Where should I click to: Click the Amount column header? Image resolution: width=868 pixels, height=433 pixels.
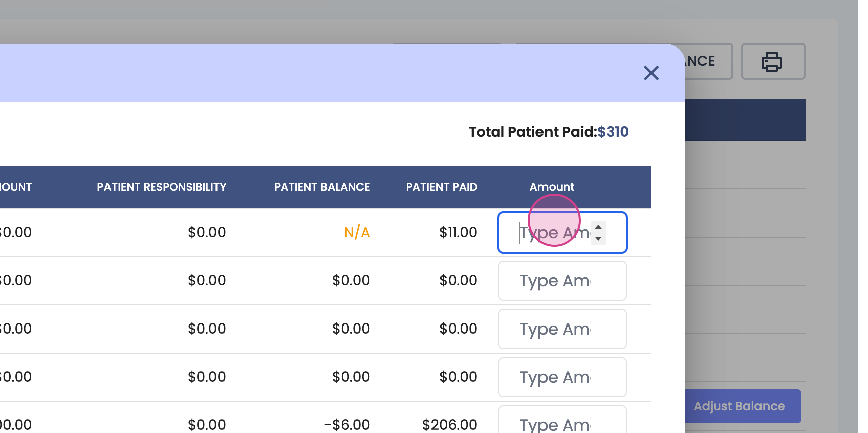(552, 187)
